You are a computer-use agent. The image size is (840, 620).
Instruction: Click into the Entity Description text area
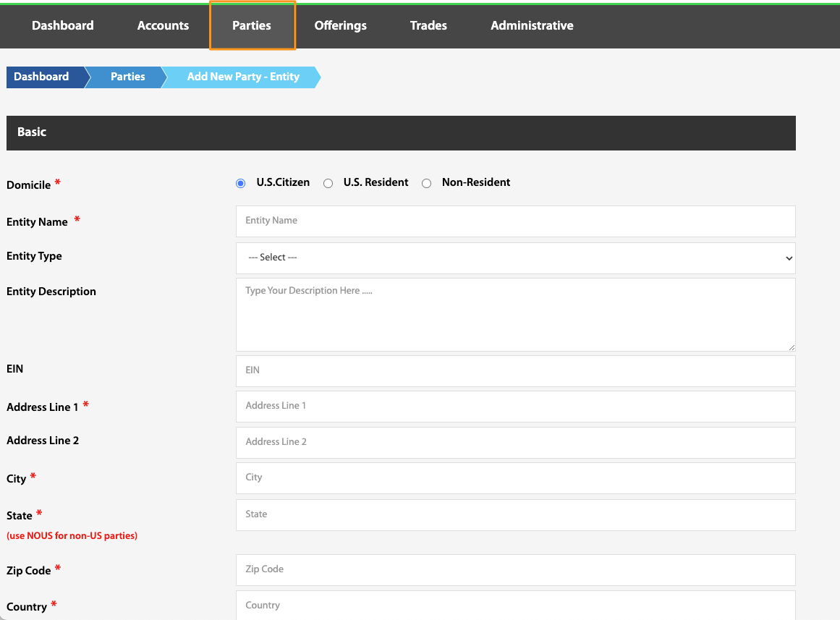[515, 315]
